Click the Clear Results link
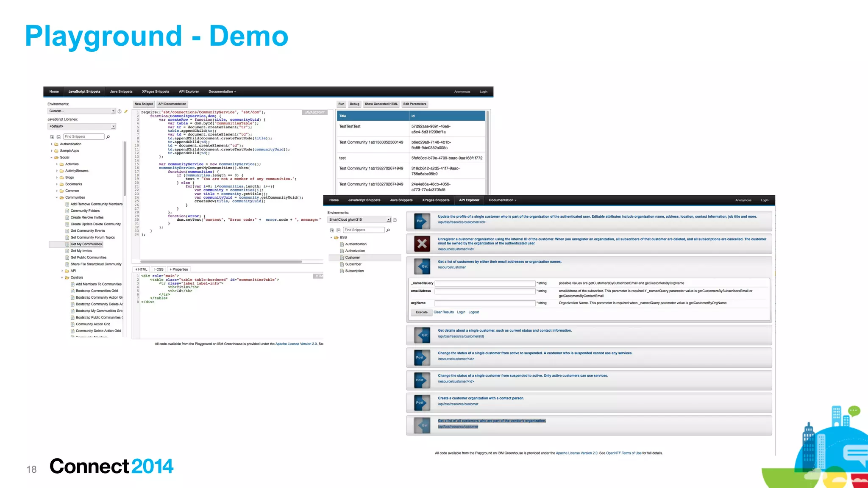Screen dimensions: 868x488 click(x=443, y=312)
